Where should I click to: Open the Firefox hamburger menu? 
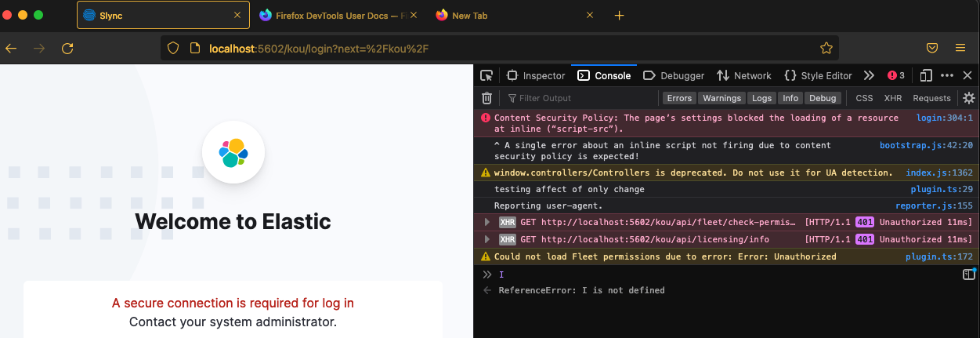click(x=960, y=49)
